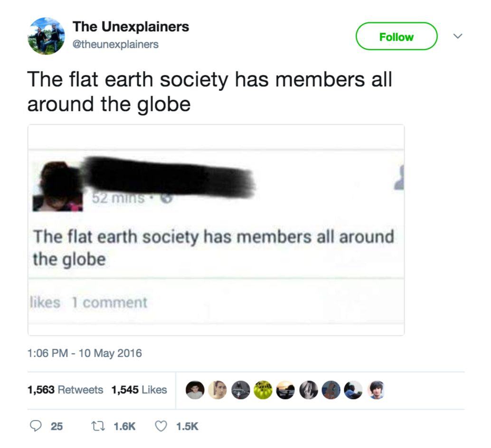The image size is (491, 448).
Task: Open The Unexplainers display name link
Action: pyautogui.click(x=131, y=27)
